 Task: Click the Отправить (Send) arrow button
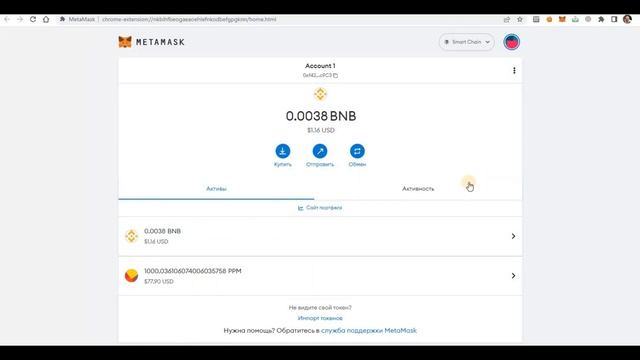tap(320, 151)
